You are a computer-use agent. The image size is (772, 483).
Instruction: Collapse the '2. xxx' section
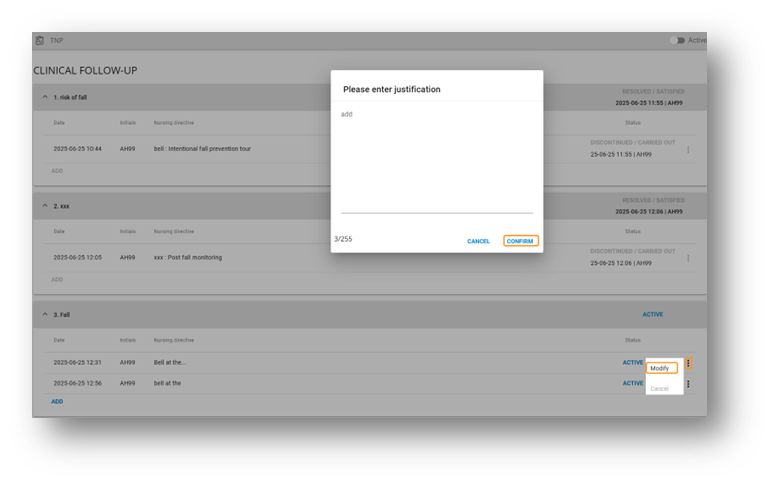(45, 206)
